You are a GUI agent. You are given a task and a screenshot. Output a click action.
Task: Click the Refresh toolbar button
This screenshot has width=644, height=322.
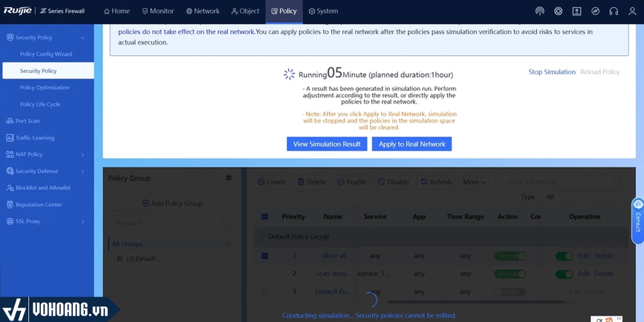pyautogui.click(x=436, y=182)
